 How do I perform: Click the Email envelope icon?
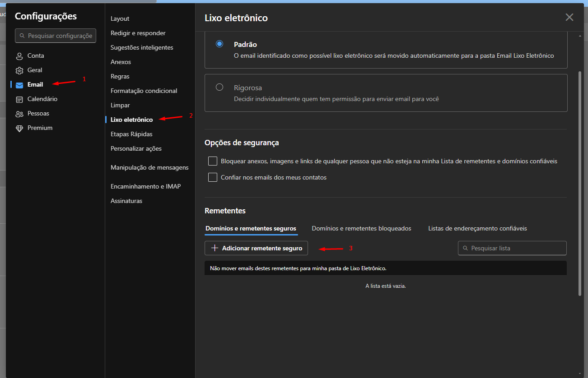click(19, 85)
